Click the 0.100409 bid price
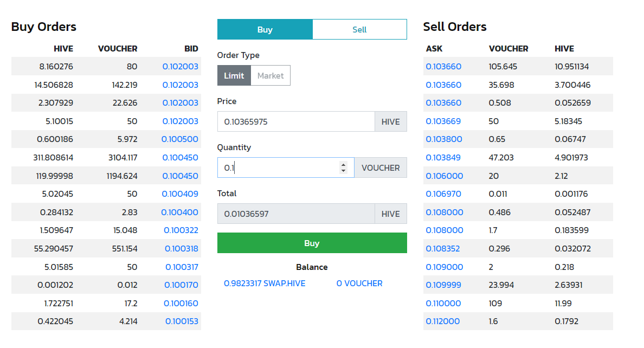 click(x=180, y=194)
